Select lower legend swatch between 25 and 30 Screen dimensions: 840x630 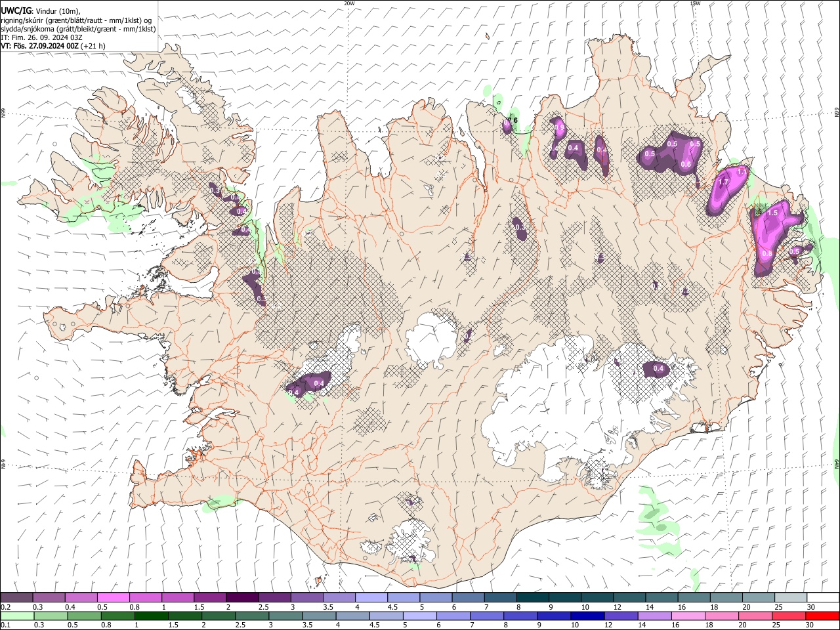[789, 616]
